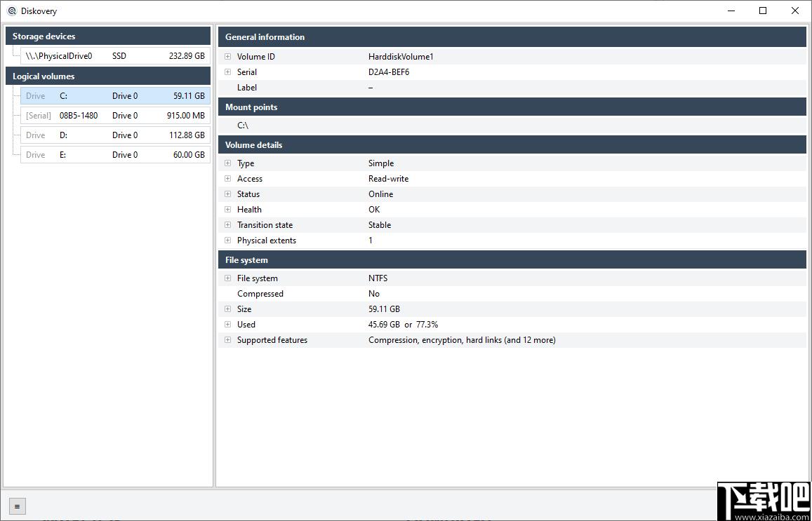This screenshot has height=521, width=812.
Task: Expand the Transition state row
Action: (x=227, y=225)
